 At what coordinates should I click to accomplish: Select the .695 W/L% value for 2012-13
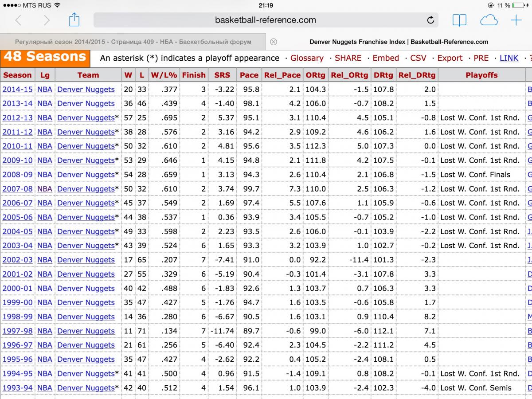point(168,118)
